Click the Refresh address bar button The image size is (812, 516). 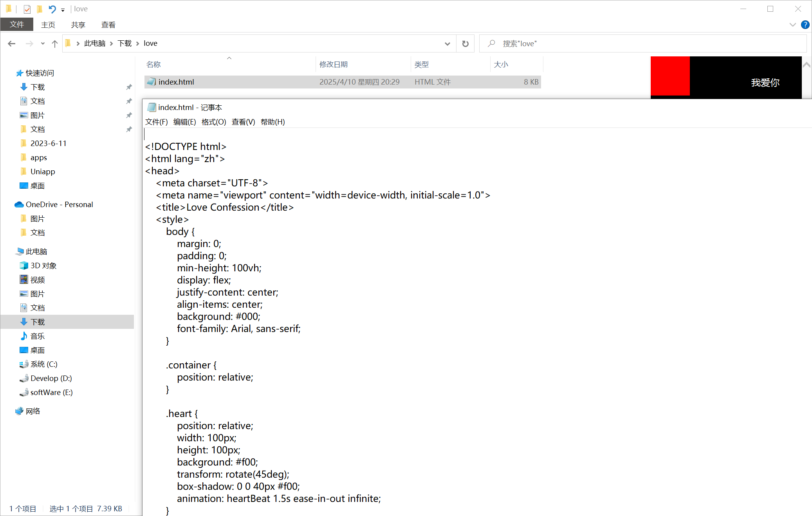[x=465, y=43]
